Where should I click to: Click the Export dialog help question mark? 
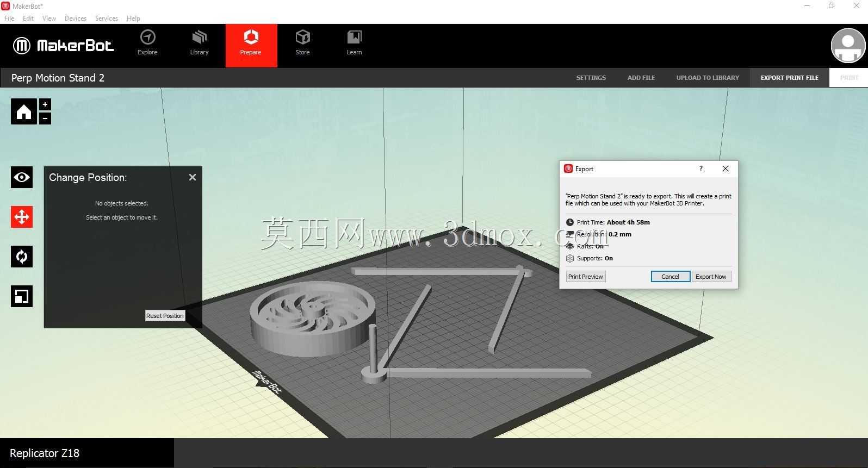701,169
